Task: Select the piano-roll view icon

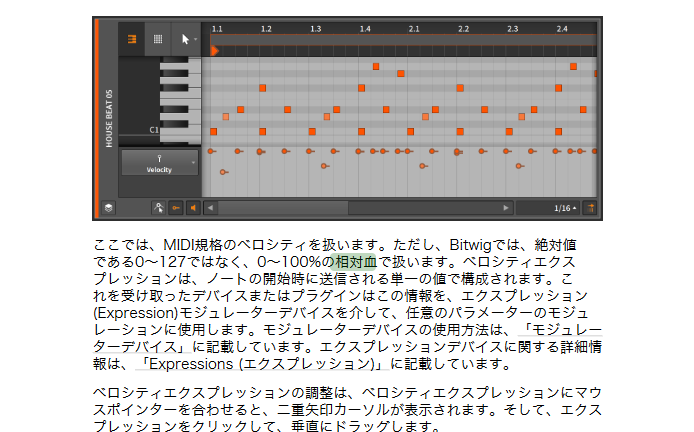Action: coord(131,39)
